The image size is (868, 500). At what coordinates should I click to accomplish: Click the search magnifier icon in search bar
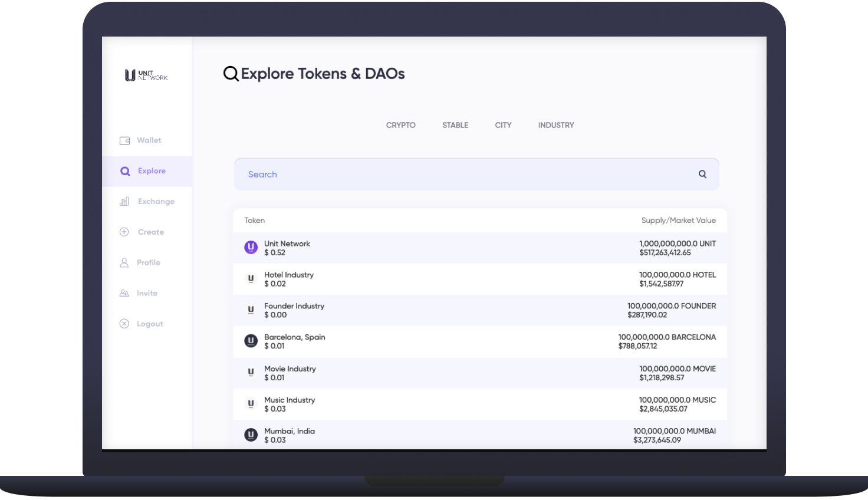[x=702, y=174]
